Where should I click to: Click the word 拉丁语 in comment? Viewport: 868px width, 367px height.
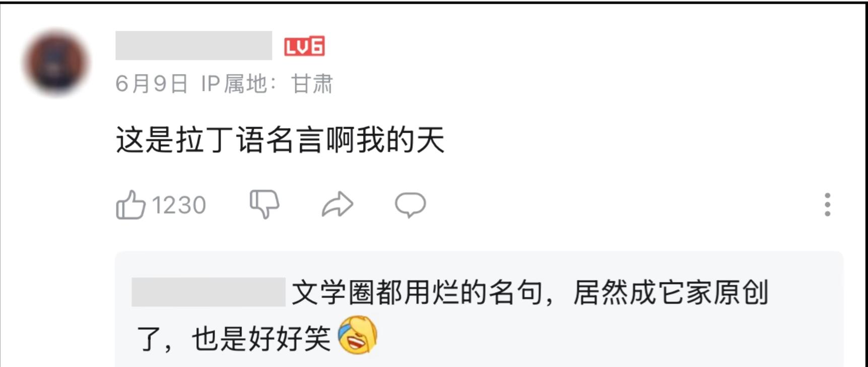pos(220,140)
